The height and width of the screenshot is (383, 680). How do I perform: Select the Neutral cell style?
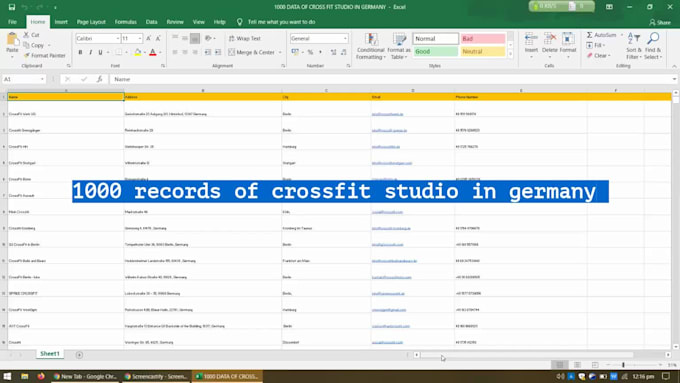point(483,51)
